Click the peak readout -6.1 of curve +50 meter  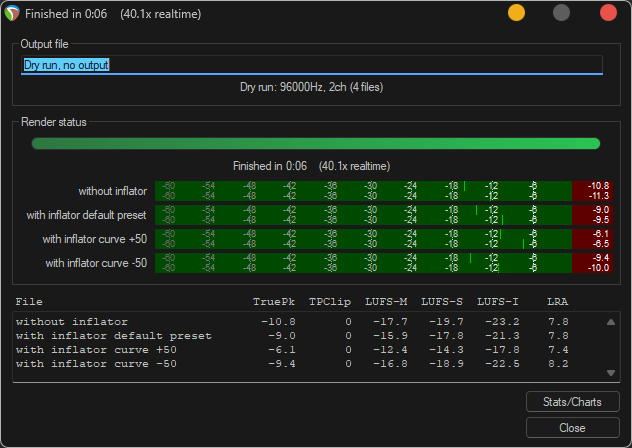(601, 234)
